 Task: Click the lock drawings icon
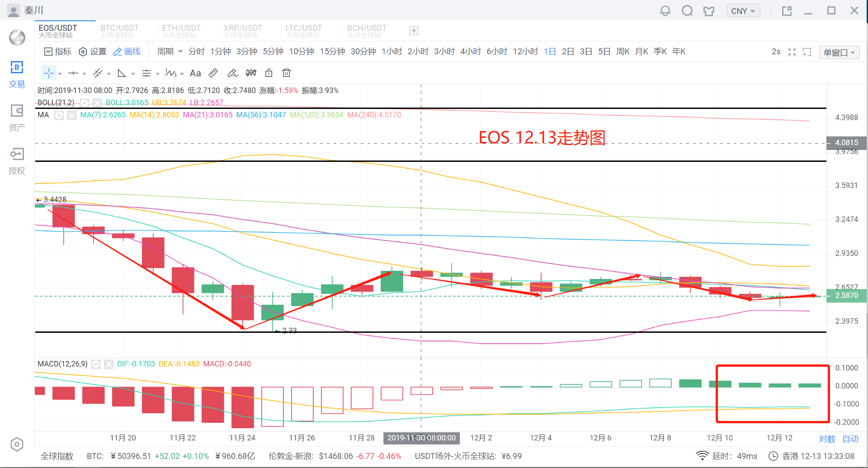269,73
